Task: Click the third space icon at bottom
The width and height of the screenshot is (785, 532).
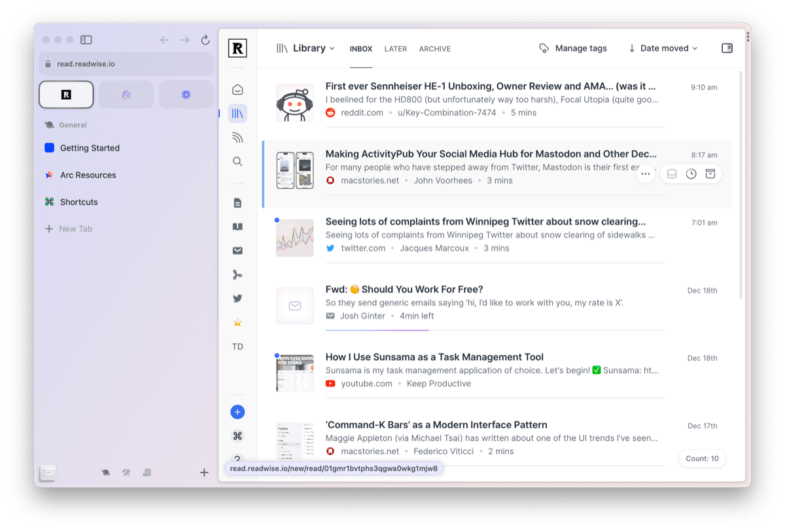Action: pyautogui.click(x=147, y=472)
